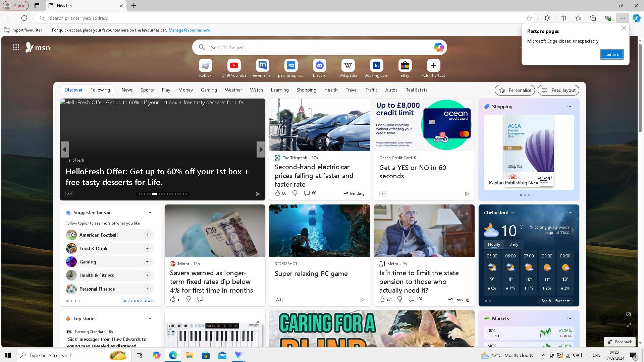This screenshot has height=362, width=644.
Task: Follow the Health & Fitness topic
Action: click(147, 275)
